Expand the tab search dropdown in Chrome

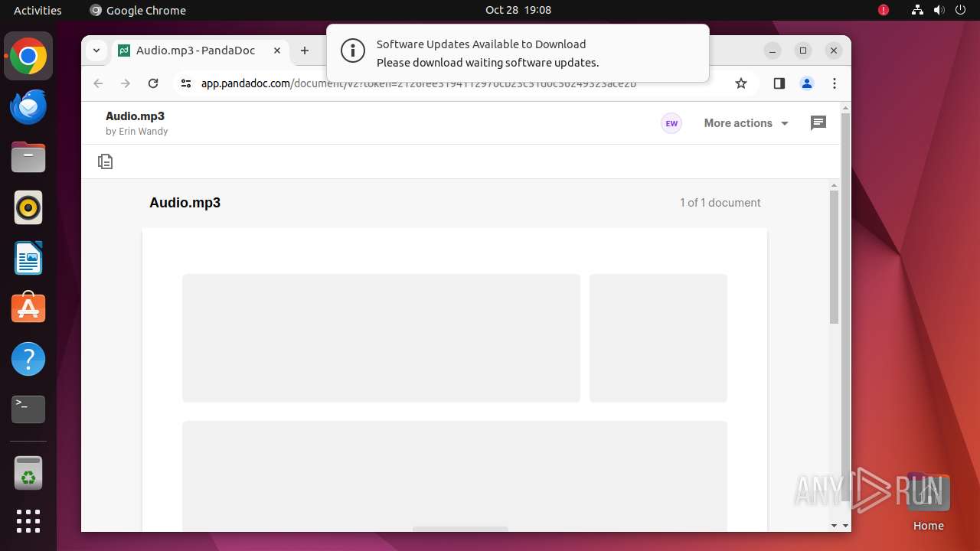coord(96,51)
